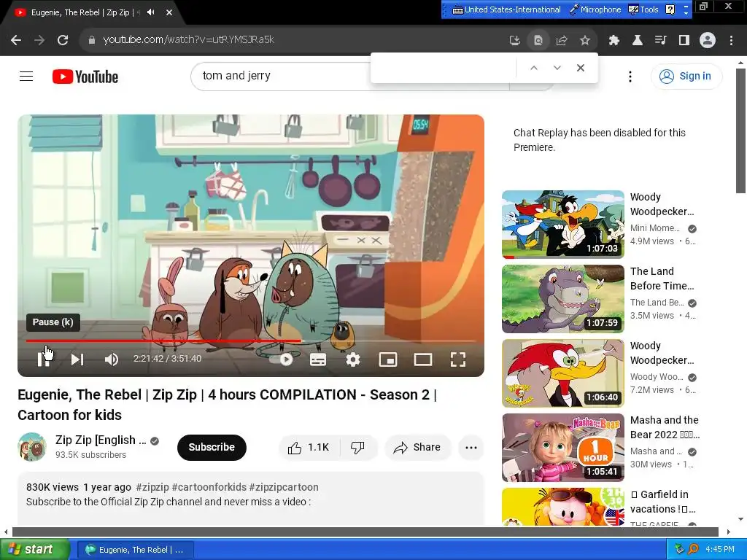Screen dimensions: 747x560
Task: Enable miniplayer mode
Action: 388,359
